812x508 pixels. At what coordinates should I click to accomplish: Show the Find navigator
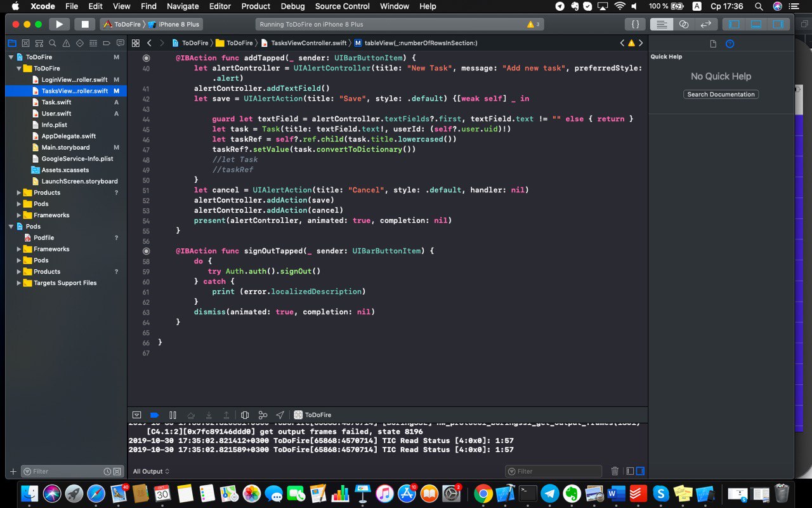tap(53, 43)
